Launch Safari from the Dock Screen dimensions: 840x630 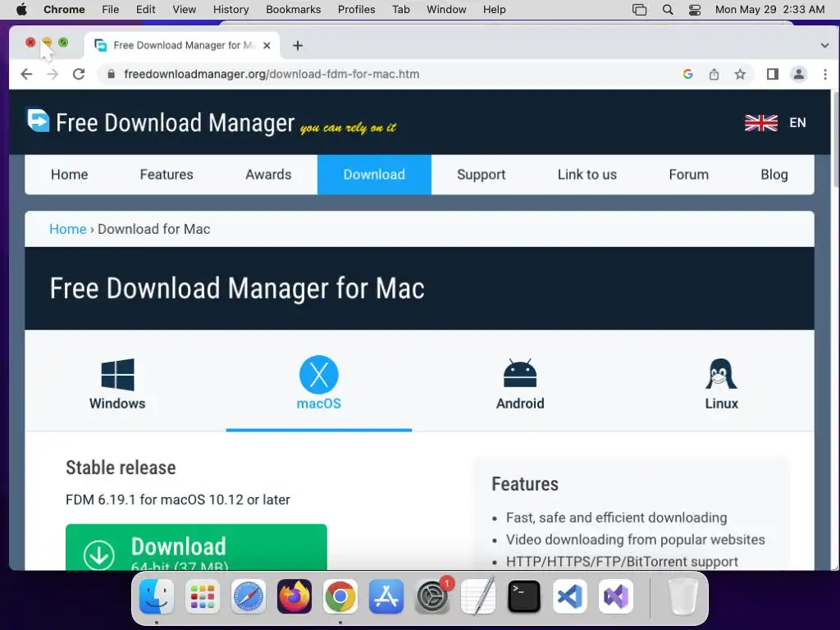pyautogui.click(x=248, y=596)
